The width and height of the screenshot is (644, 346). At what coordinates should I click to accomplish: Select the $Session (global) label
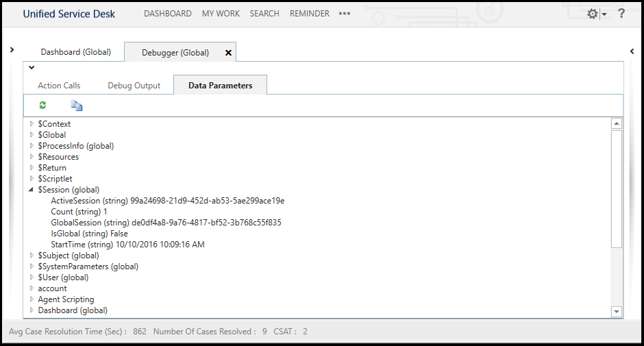69,189
